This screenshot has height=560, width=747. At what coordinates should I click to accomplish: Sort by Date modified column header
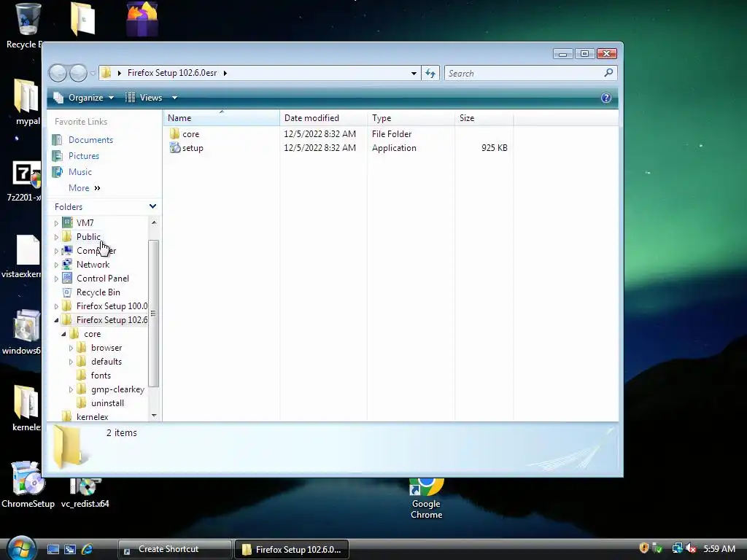pos(323,118)
